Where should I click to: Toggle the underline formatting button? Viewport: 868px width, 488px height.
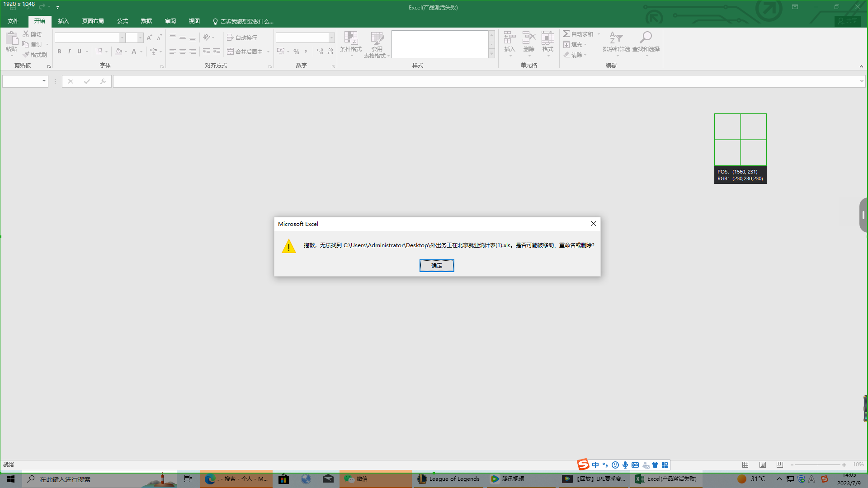point(79,52)
